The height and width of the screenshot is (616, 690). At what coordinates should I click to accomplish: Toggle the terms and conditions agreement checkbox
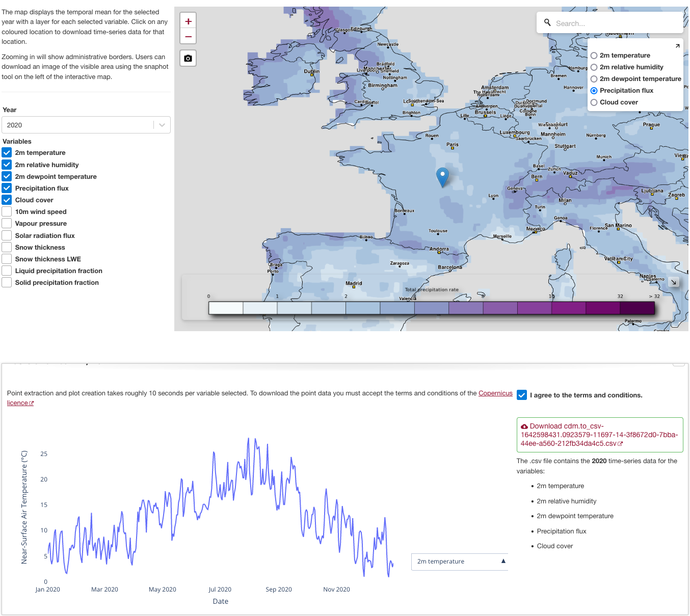click(522, 395)
